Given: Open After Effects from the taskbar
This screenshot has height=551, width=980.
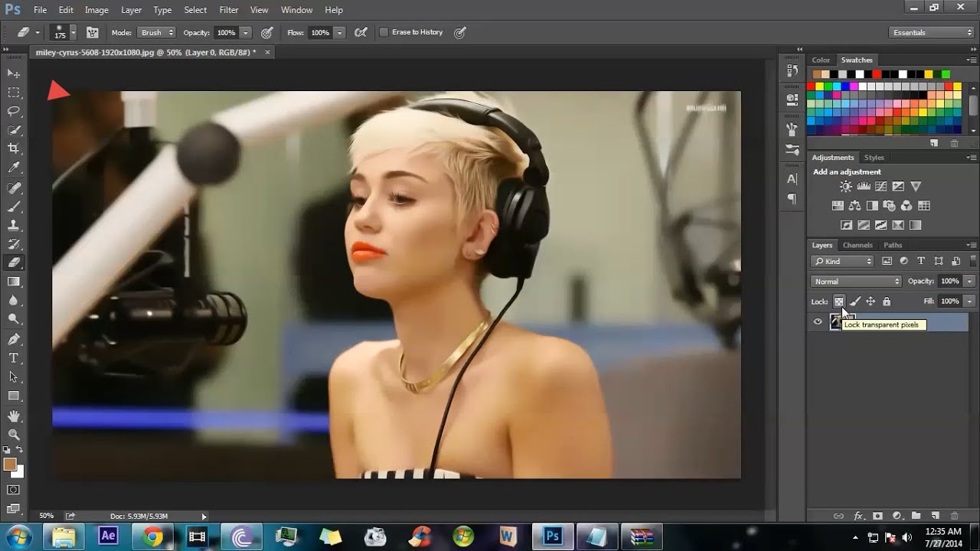Looking at the screenshot, I should click(108, 536).
